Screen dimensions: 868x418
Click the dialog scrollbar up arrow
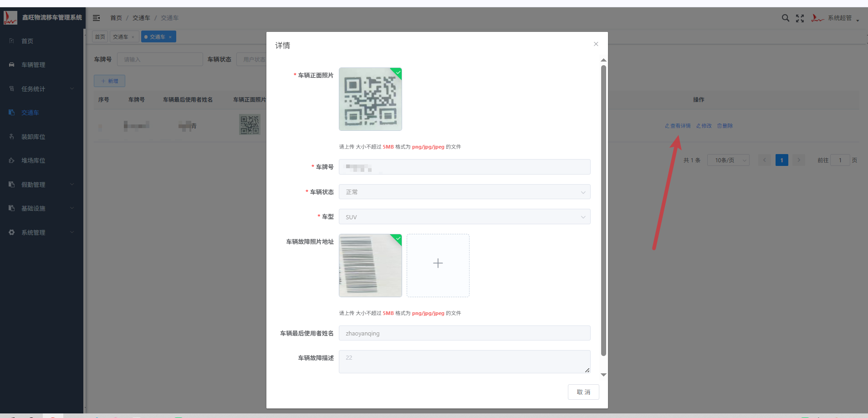coord(603,60)
